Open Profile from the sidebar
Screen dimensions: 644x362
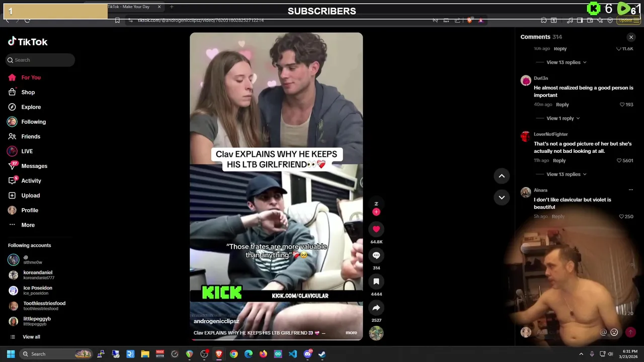pyautogui.click(x=30, y=210)
